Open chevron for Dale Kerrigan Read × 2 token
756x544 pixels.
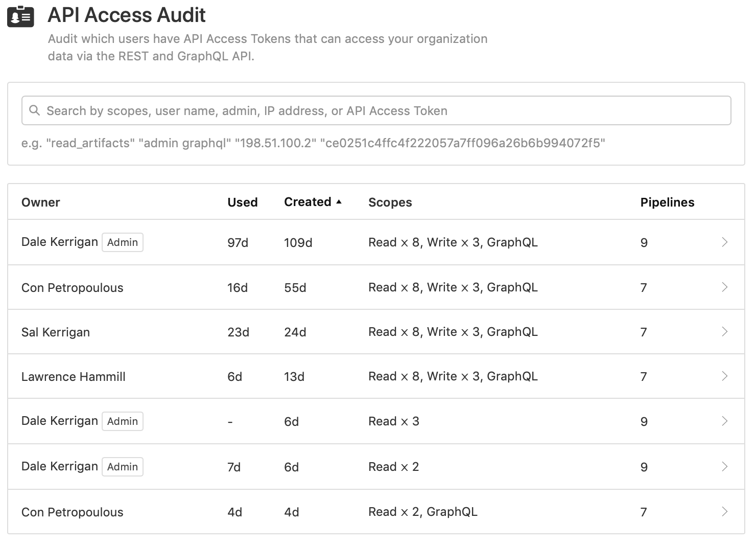click(x=724, y=467)
